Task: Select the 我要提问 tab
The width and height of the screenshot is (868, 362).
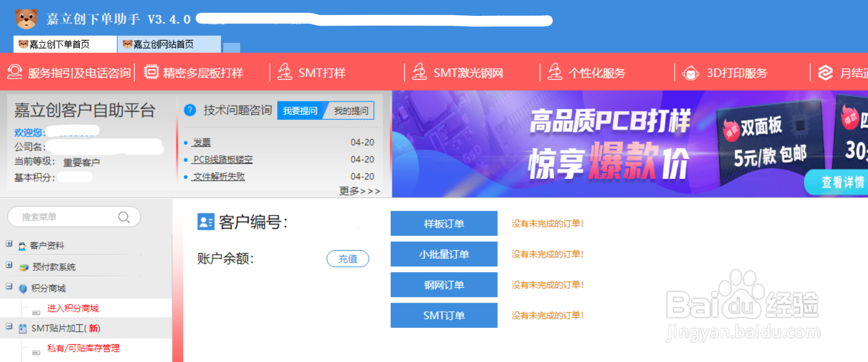Action: (301, 111)
